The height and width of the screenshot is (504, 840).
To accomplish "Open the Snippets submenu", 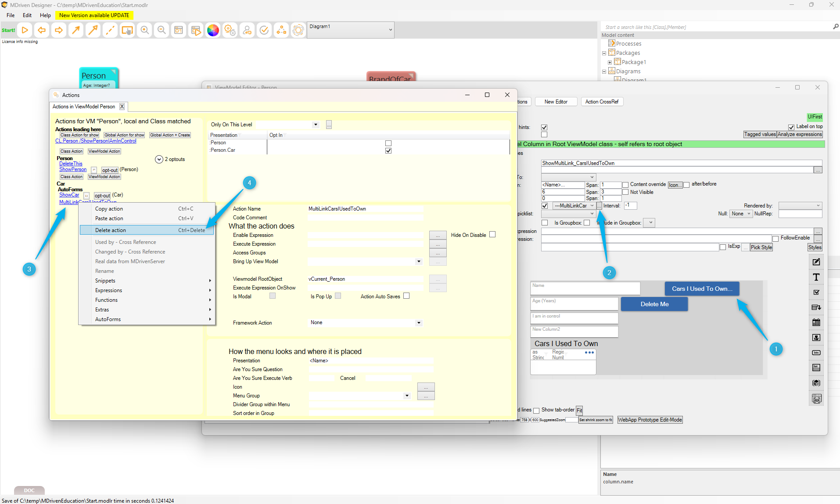I will click(105, 281).
